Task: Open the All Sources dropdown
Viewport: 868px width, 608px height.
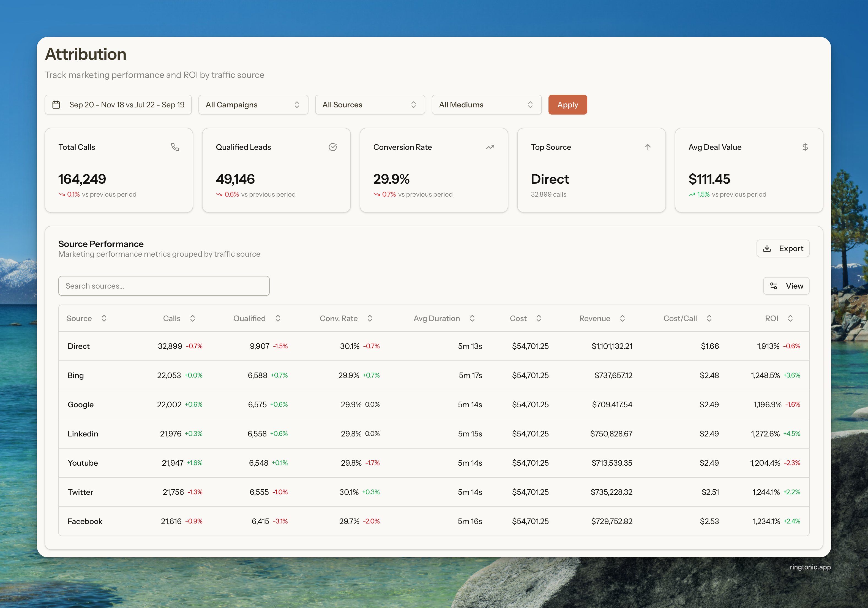Action: coord(369,105)
